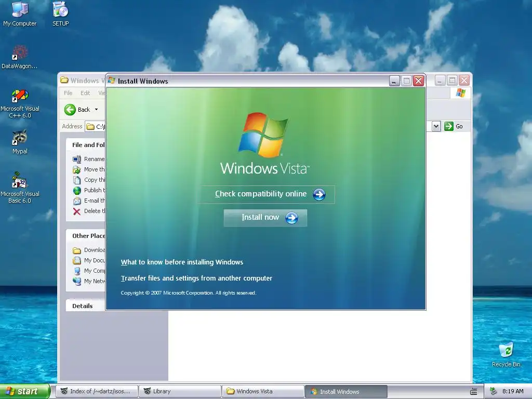Select Microsoft Visual Basic 6.0 shortcut
This screenshot has height=399, width=532.
[20, 188]
